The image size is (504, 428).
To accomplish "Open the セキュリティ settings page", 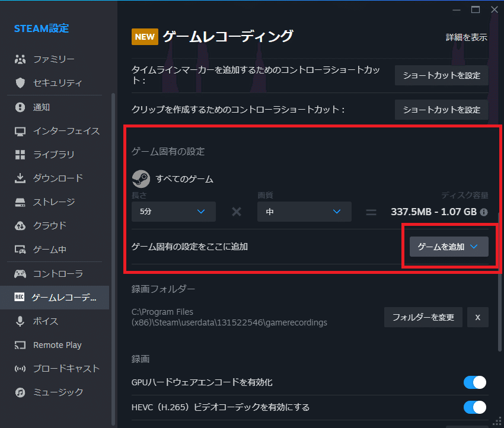I will [55, 83].
